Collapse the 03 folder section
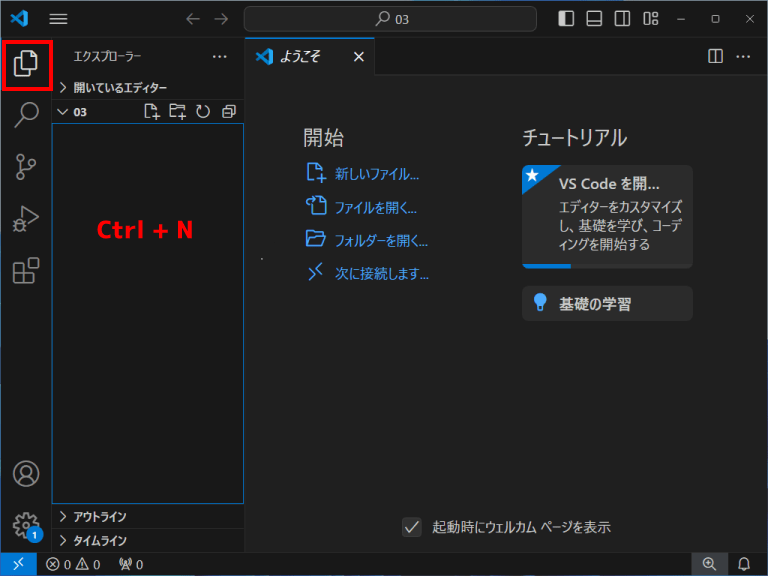 (x=72, y=112)
